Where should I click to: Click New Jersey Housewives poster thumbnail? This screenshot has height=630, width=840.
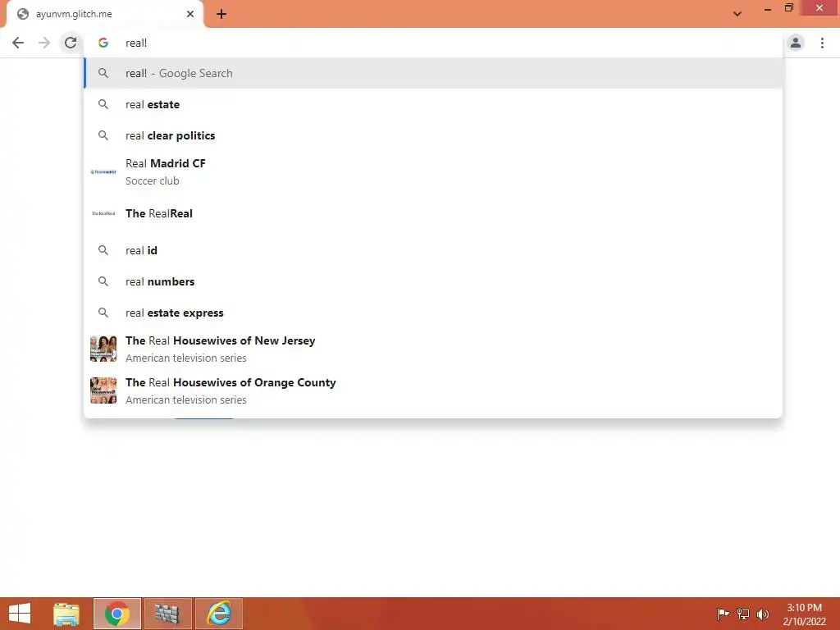tap(103, 349)
